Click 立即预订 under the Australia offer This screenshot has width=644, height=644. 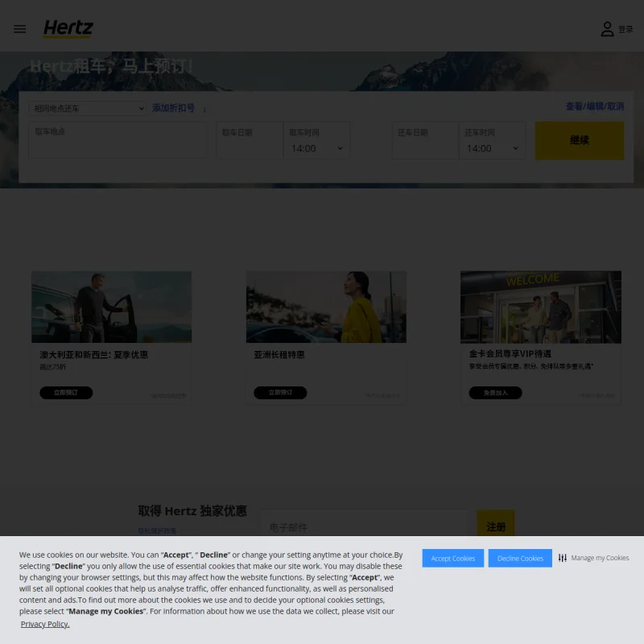click(x=66, y=393)
